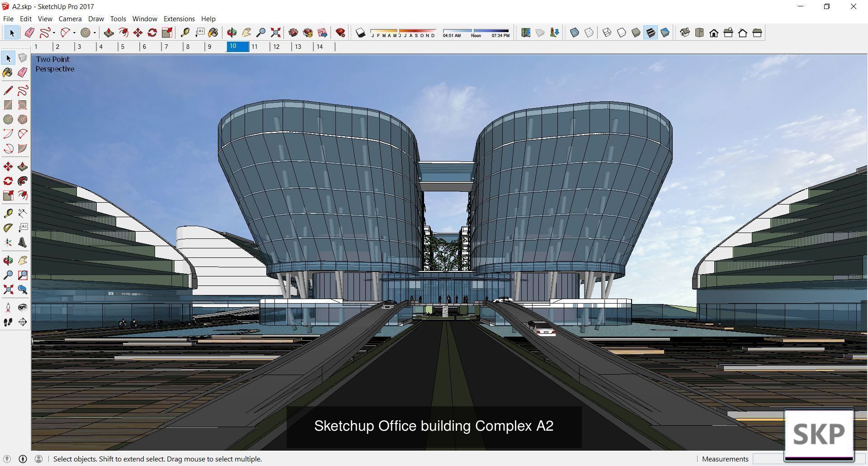Screen dimensions: 868x466
Task: Select the Look Around eye tool
Action: click(23, 308)
